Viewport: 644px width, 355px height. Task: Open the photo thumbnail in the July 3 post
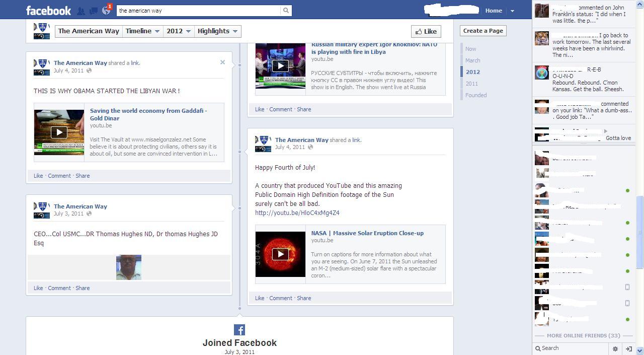coord(129,267)
